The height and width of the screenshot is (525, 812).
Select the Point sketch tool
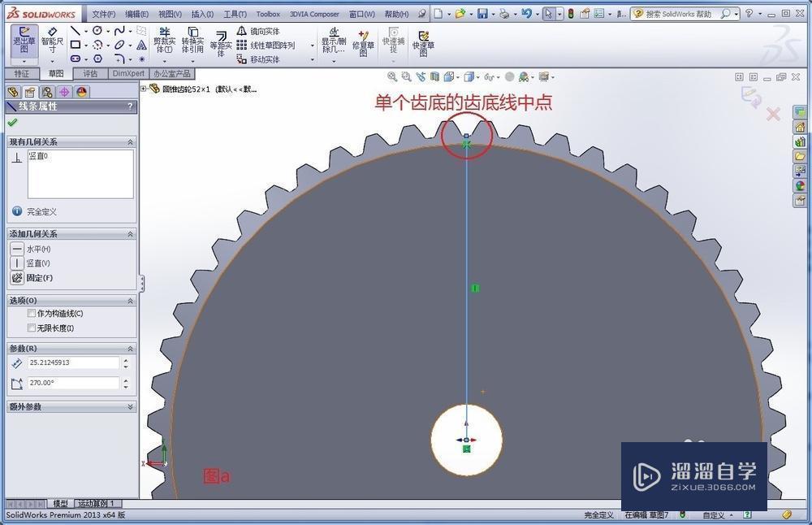(x=141, y=59)
